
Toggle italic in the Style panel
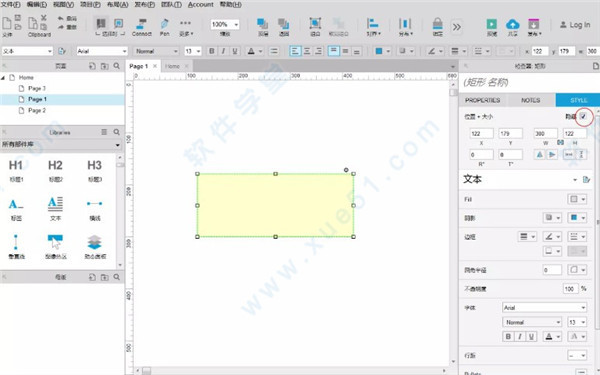(520, 336)
